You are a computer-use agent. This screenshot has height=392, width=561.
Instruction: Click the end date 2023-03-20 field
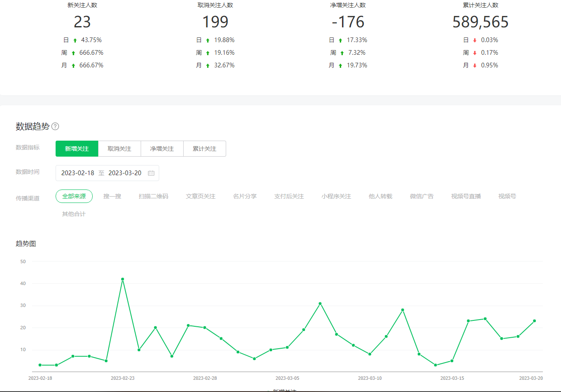125,173
